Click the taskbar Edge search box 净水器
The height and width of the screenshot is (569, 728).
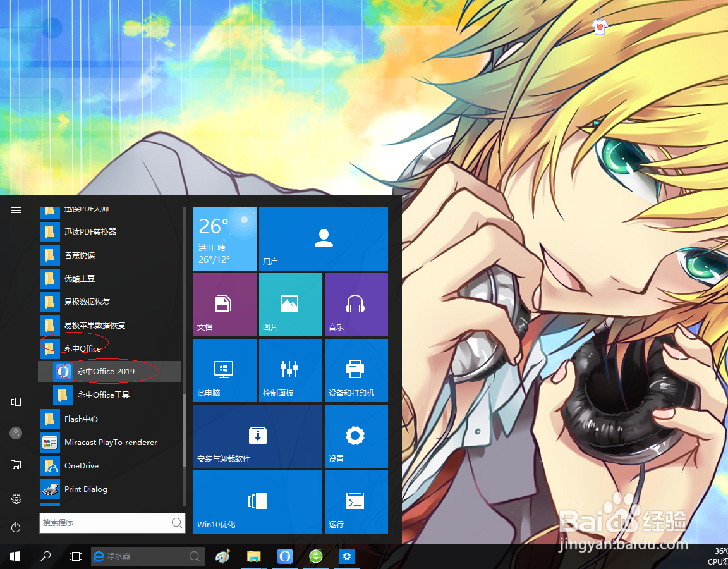pos(147,556)
